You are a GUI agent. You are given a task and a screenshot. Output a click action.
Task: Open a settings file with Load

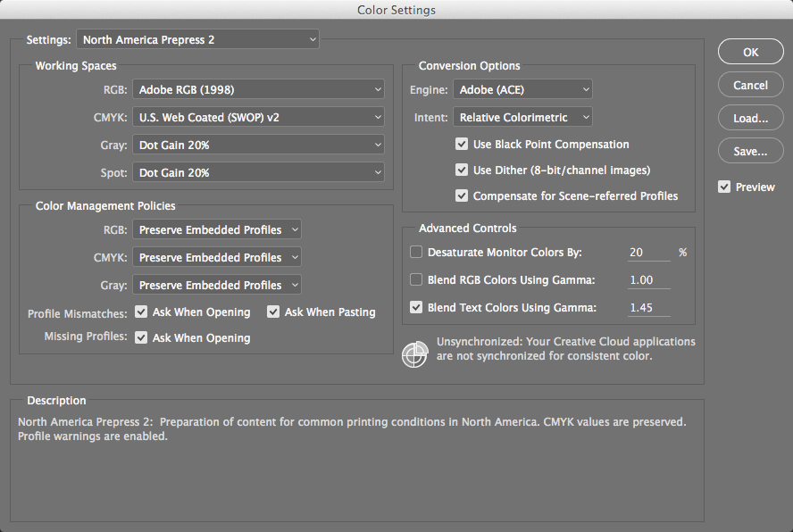click(750, 117)
